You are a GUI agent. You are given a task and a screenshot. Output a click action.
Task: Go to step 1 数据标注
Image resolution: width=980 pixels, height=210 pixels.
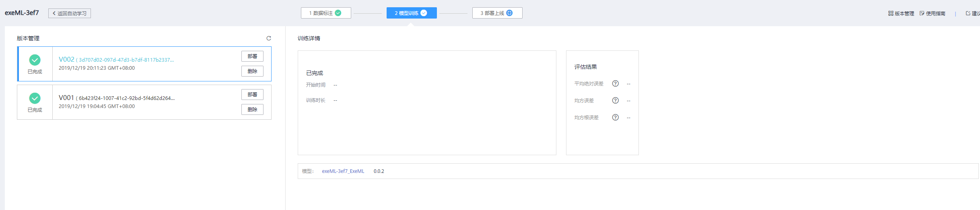(326, 13)
